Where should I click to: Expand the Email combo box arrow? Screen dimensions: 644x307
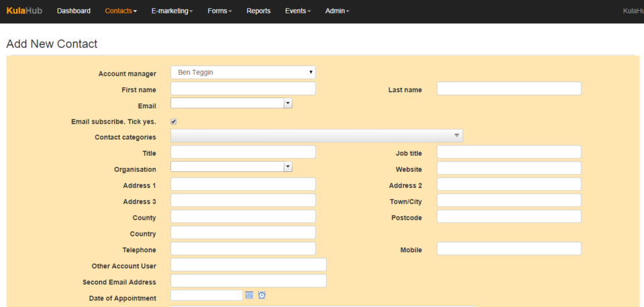point(288,103)
